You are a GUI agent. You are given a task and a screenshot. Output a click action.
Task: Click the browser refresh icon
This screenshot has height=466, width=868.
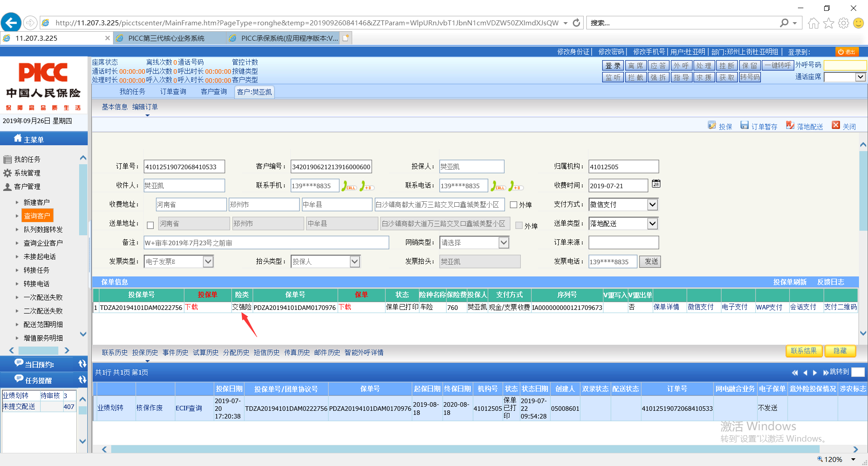point(576,23)
